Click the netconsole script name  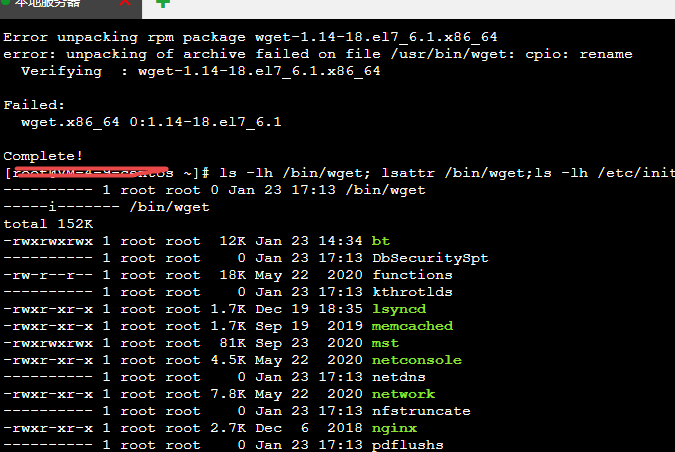(417, 360)
